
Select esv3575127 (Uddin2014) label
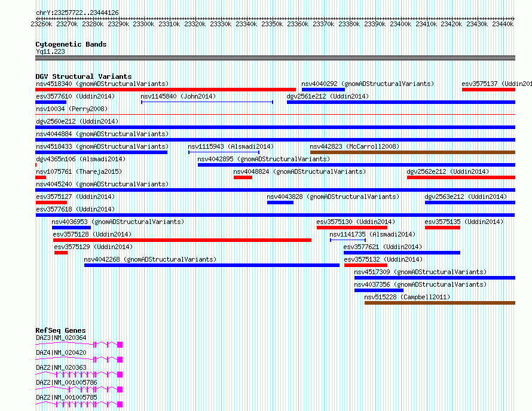(x=75, y=197)
